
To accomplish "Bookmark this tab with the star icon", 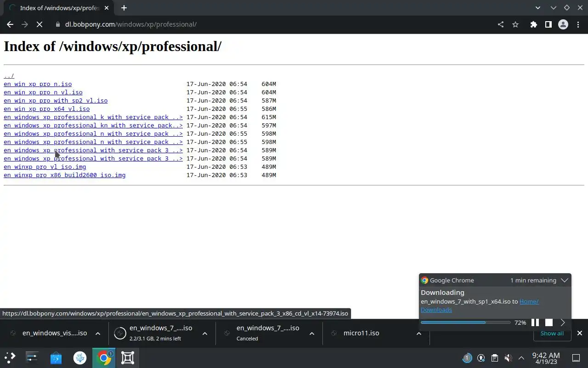I will 515,24.
